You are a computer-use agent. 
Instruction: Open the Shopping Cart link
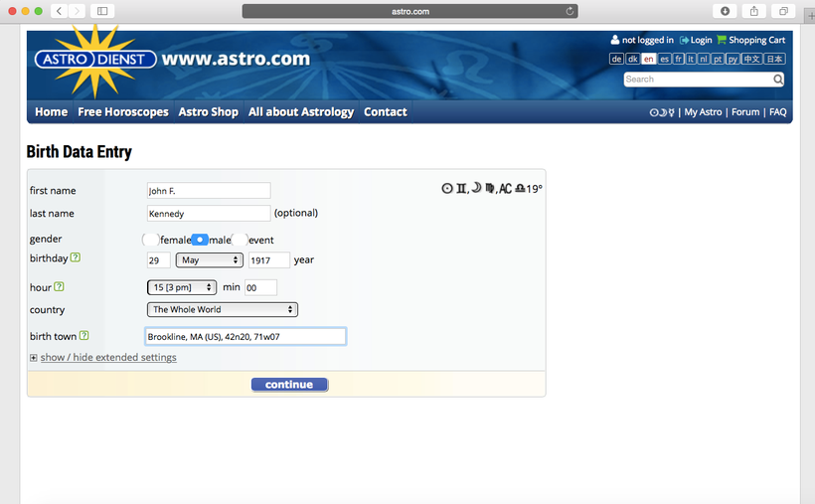click(x=756, y=40)
